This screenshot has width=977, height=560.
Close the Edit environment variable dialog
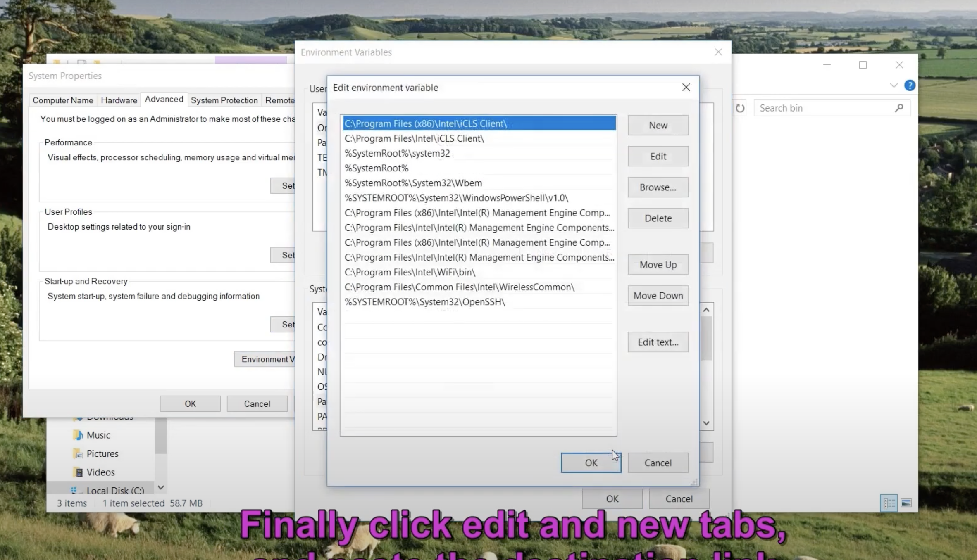tap(686, 88)
